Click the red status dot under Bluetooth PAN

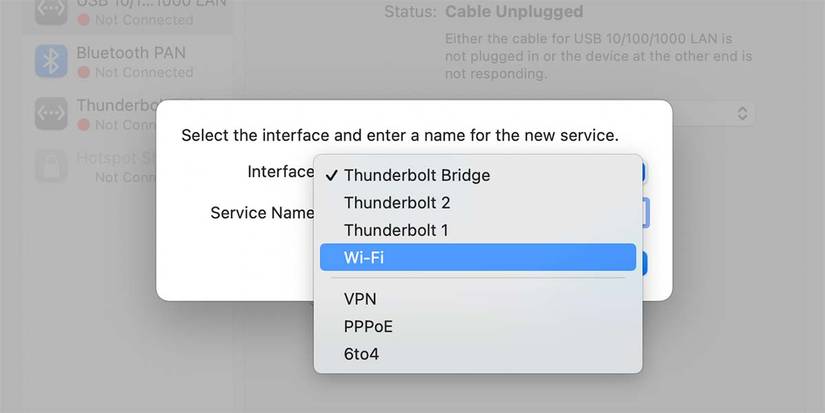coord(84,72)
